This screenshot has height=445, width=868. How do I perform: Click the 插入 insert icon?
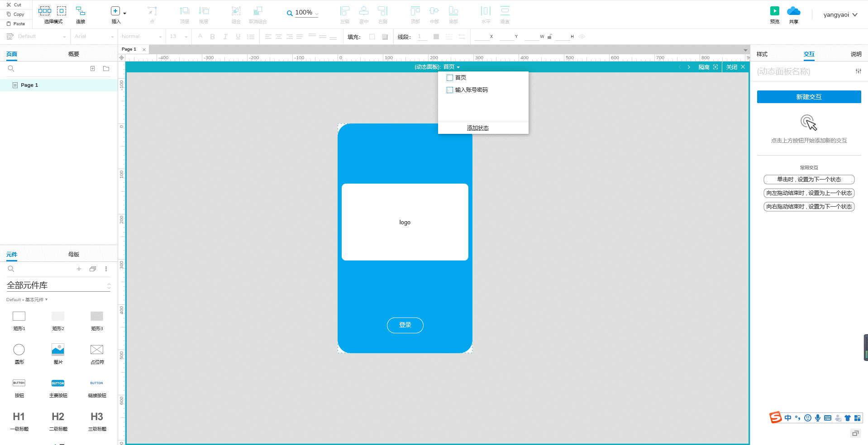pos(115,11)
